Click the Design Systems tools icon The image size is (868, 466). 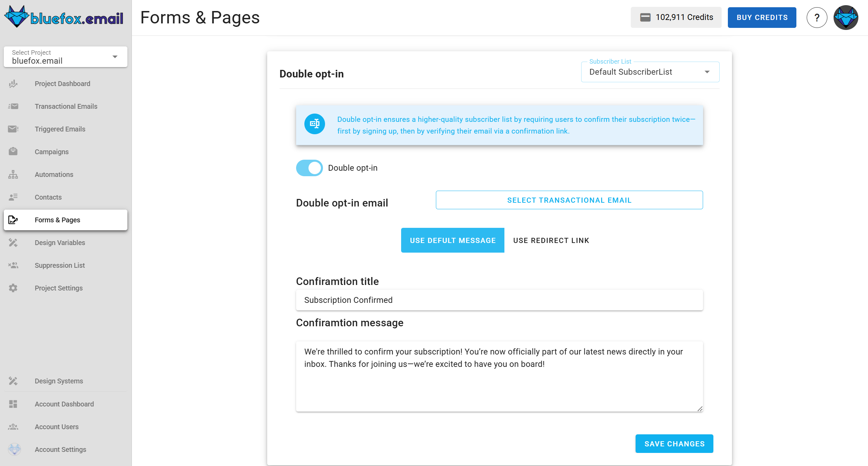[13, 381]
